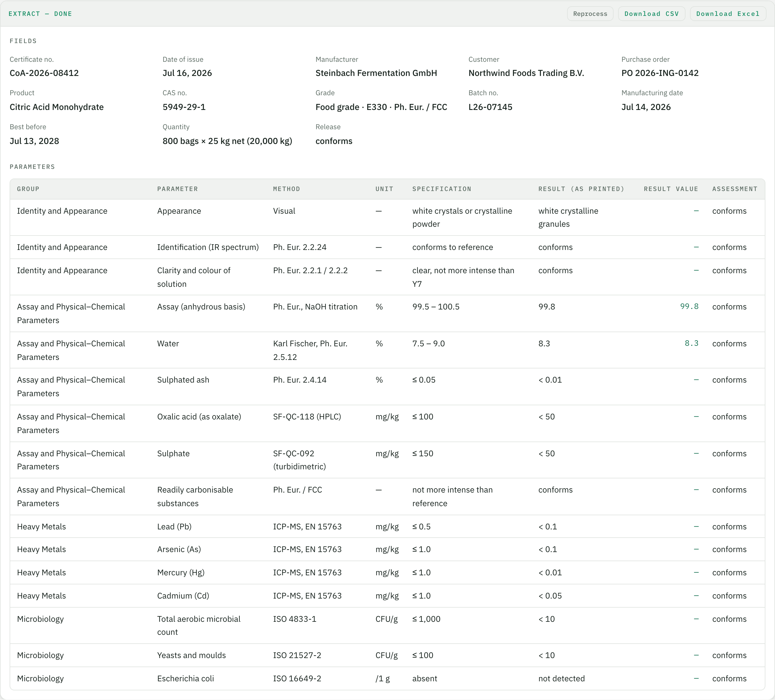Click result not detected for E. coli
This screenshot has height=700, width=775.
(562, 679)
